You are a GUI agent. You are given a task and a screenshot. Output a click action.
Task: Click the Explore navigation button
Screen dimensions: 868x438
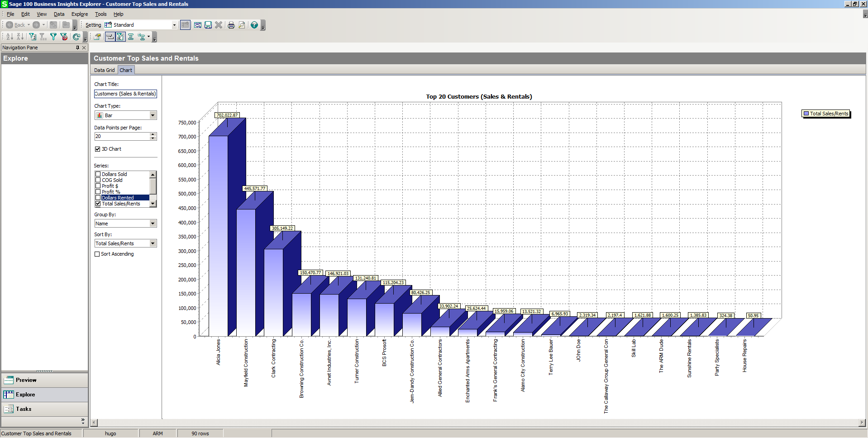click(x=44, y=395)
